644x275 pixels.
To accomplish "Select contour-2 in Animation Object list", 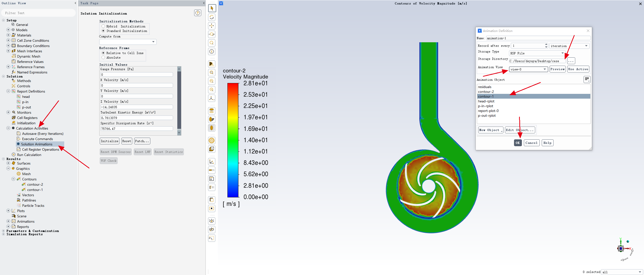I will 486,92.
